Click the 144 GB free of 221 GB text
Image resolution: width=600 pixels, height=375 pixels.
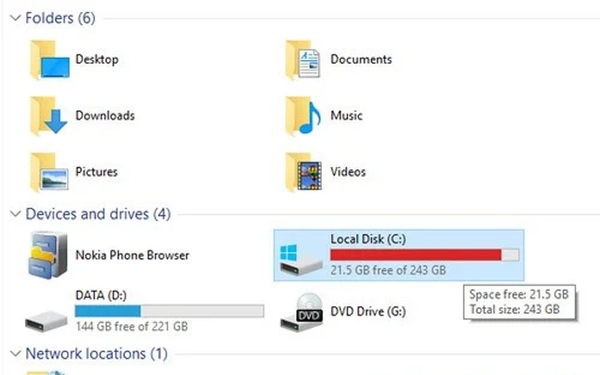point(132,326)
